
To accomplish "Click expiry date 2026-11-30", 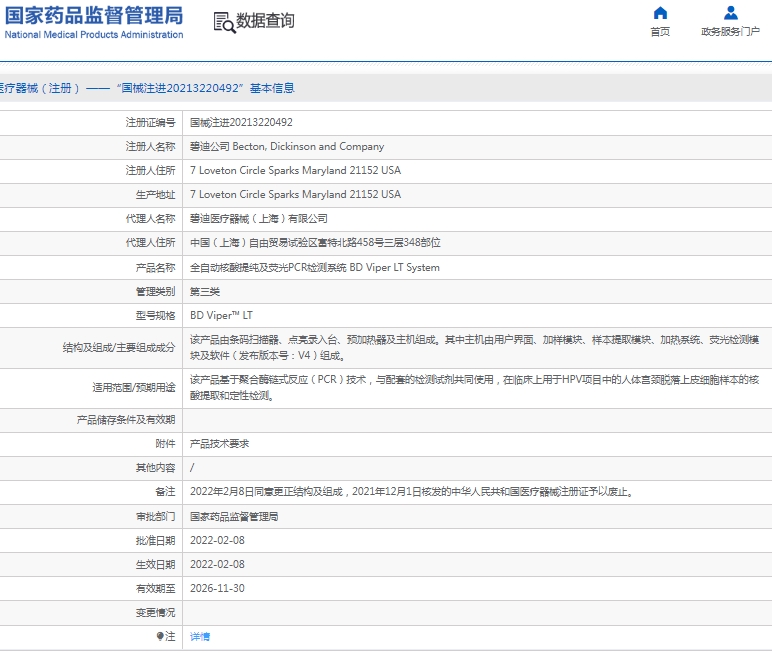I will (217, 588).
